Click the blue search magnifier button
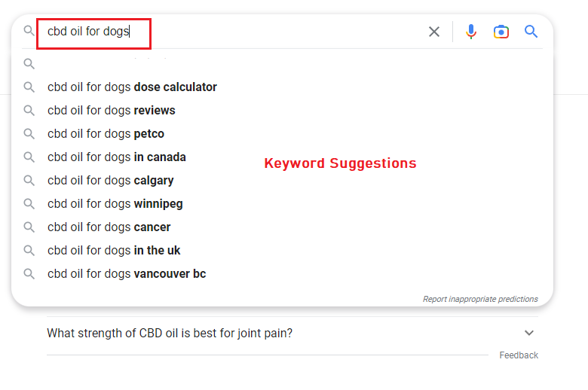 (531, 32)
